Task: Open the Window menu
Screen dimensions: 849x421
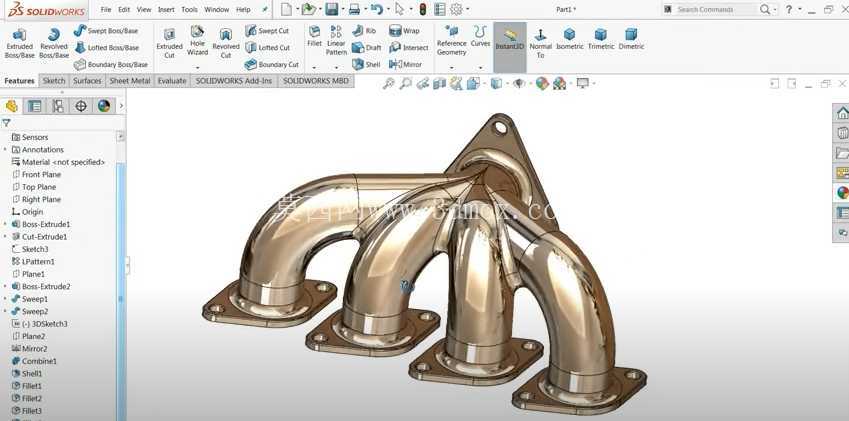Action: coord(217,10)
